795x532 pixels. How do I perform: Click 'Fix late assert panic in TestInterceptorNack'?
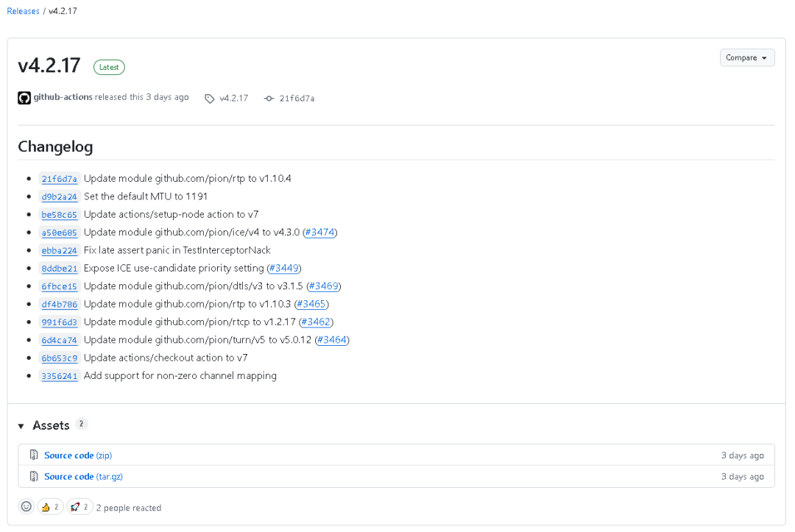(177, 249)
